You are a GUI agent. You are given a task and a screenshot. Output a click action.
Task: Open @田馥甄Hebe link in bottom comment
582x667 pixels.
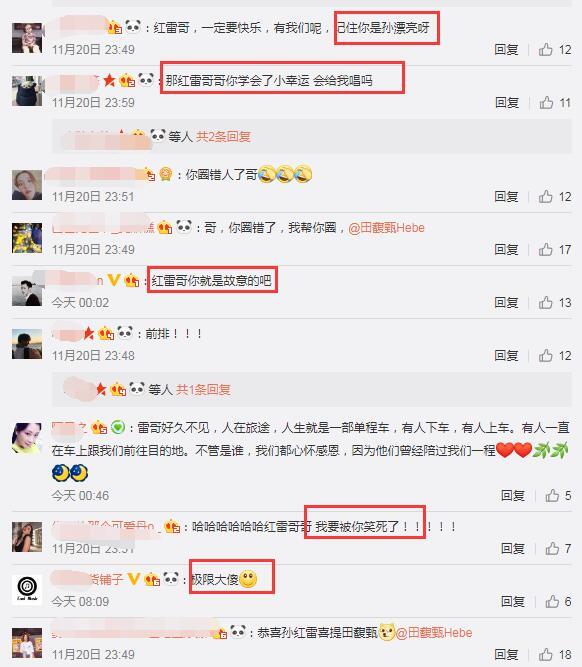coord(434,633)
